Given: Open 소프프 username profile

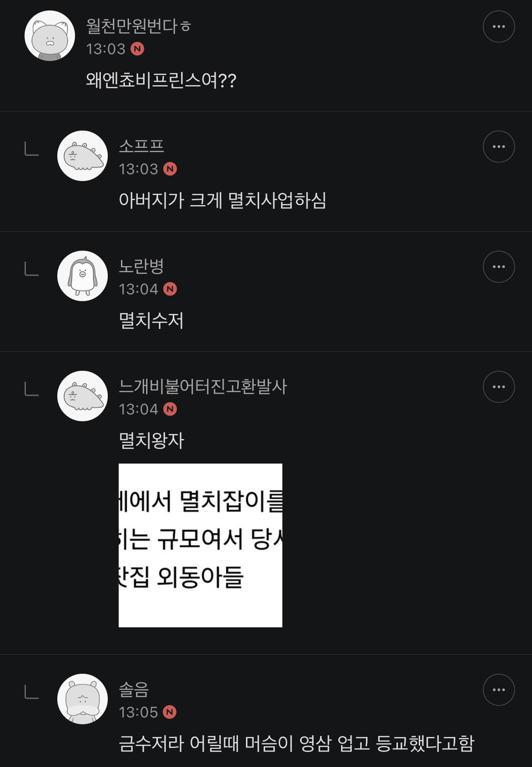Looking at the screenshot, I should coord(141,146).
